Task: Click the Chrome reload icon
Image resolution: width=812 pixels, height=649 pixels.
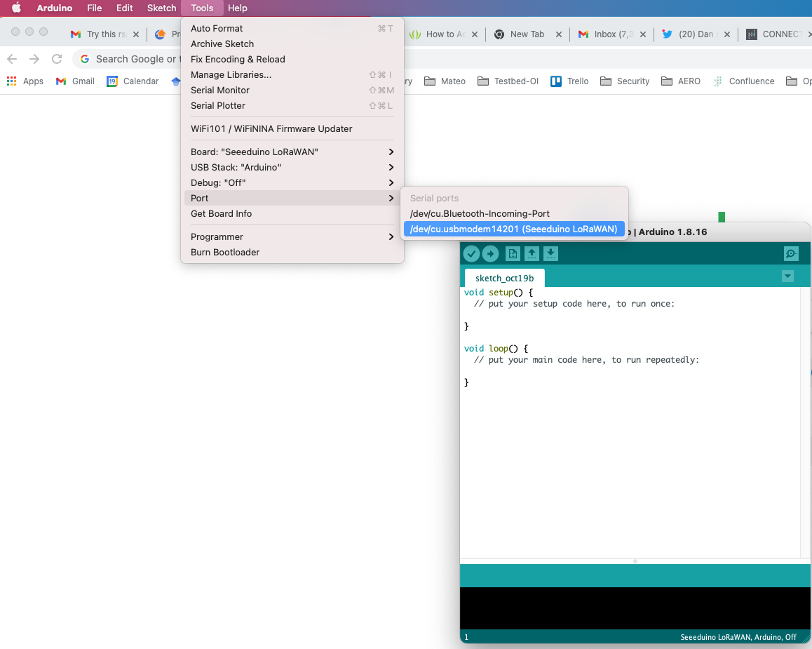Action: tap(57, 59)
